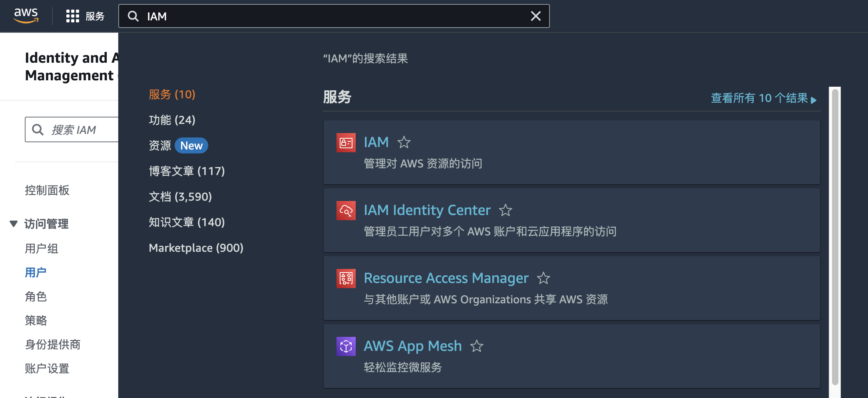Click the Resource Access Manager icon
This screenshot has width=868, height=398.
(x=346, y=279)
